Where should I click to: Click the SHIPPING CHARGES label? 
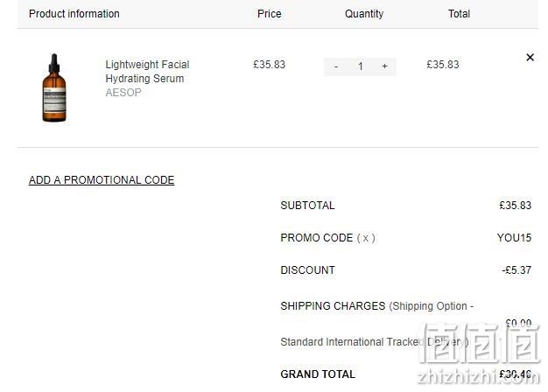(333, 306)
